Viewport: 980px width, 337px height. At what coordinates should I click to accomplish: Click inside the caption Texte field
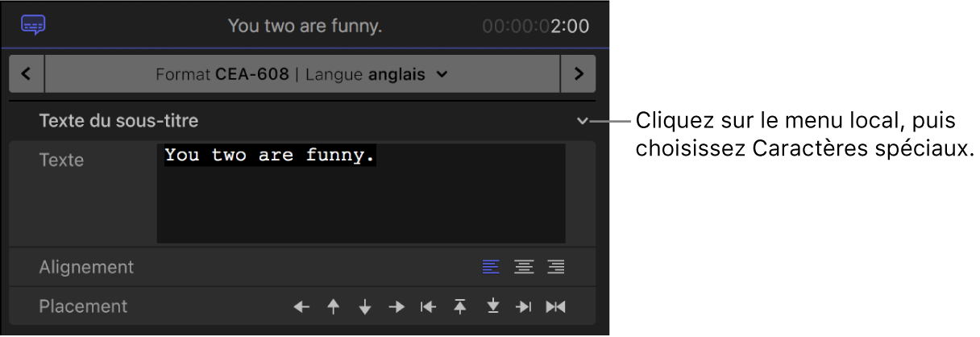[361, 193]
